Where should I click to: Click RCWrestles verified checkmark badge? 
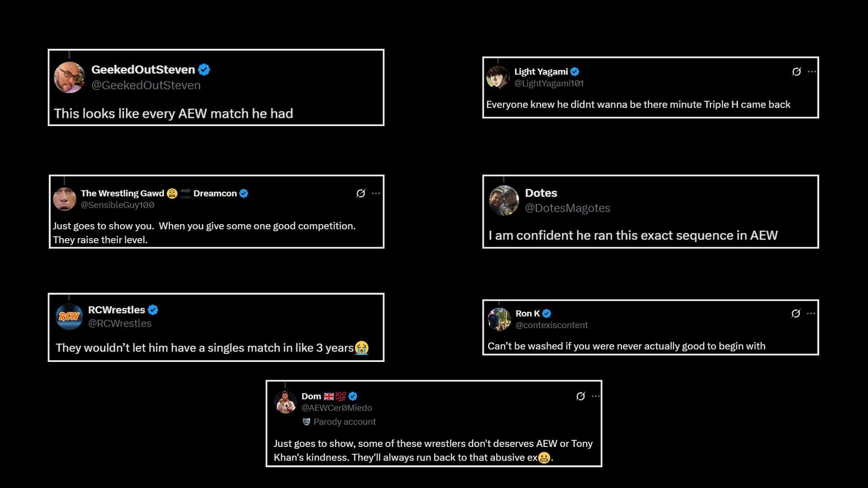point(153,310)
